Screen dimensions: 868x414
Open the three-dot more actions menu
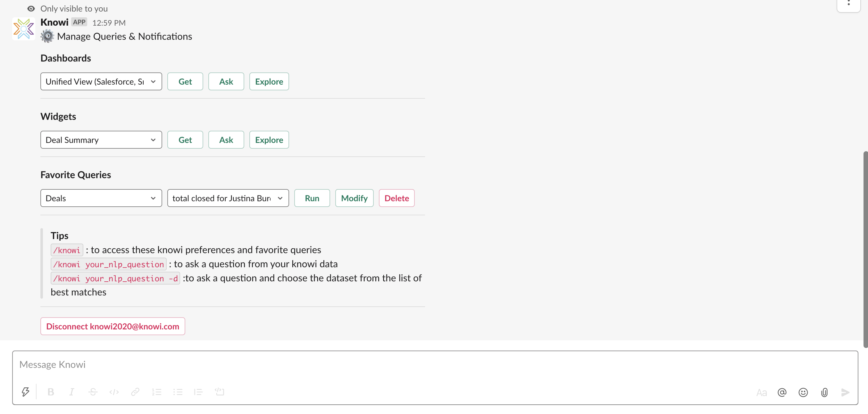[x=848, y=4]
